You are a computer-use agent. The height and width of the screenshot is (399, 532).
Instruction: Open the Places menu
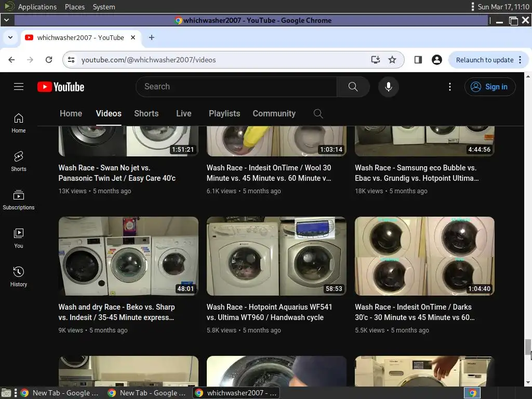75,7
